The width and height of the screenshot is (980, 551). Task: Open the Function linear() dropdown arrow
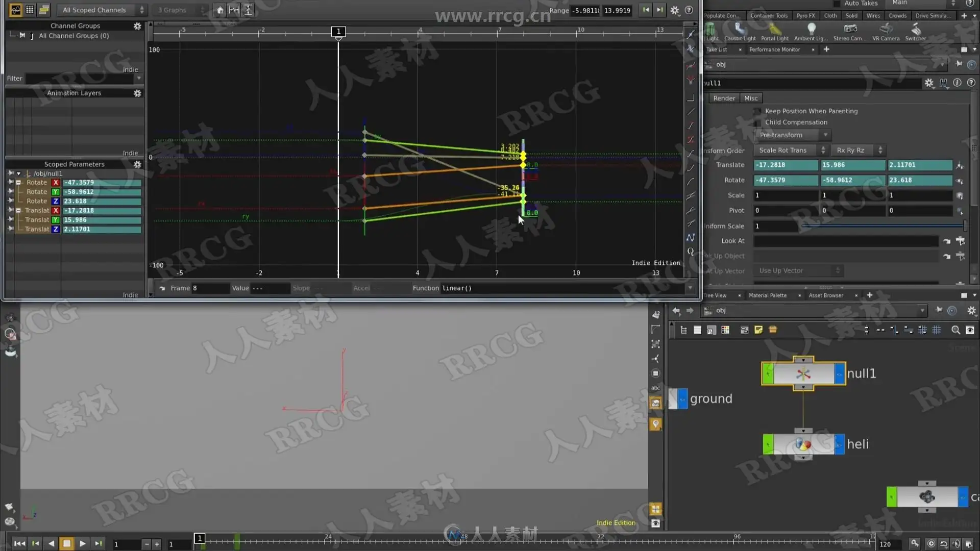tap(690, 288)
